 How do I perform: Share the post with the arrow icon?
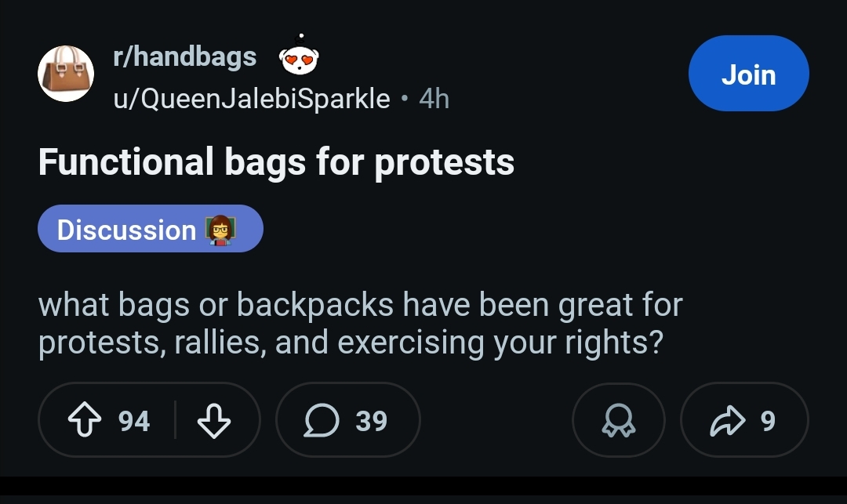[727, 420]
